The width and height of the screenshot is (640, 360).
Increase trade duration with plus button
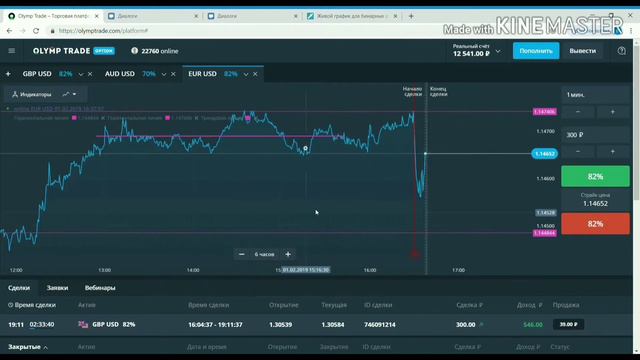point(612,112)
